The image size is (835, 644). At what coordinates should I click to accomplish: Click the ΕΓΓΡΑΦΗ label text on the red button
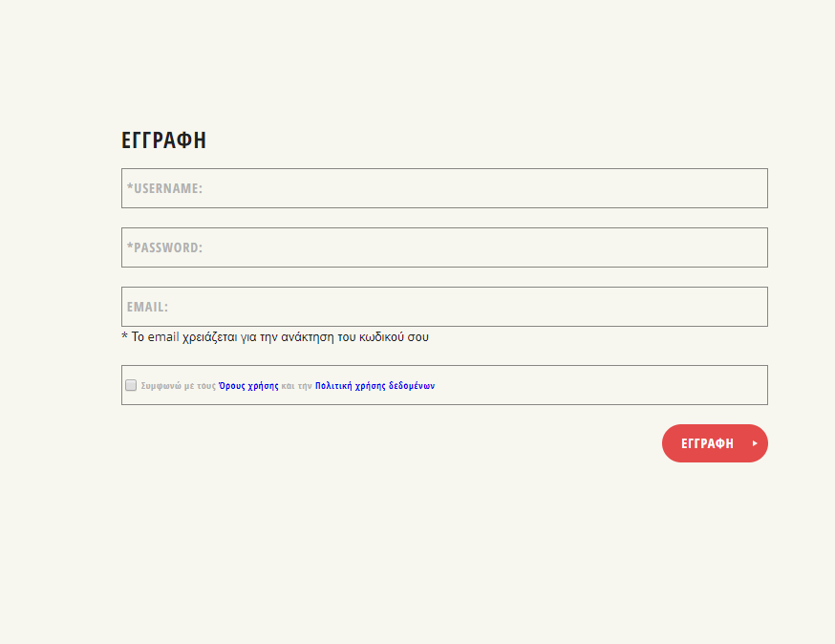tap(707, 443)
